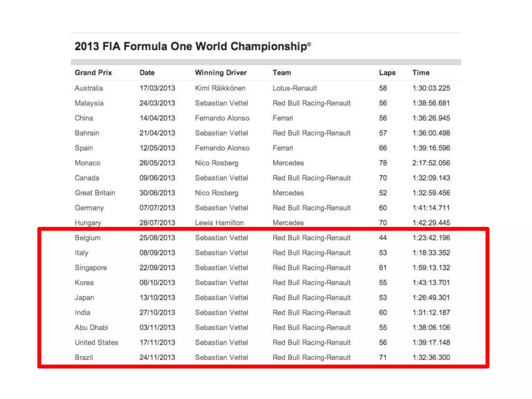532x399 pixels.
Task: Click the 2013 FIA Formula One title
Action: (193, 46)
